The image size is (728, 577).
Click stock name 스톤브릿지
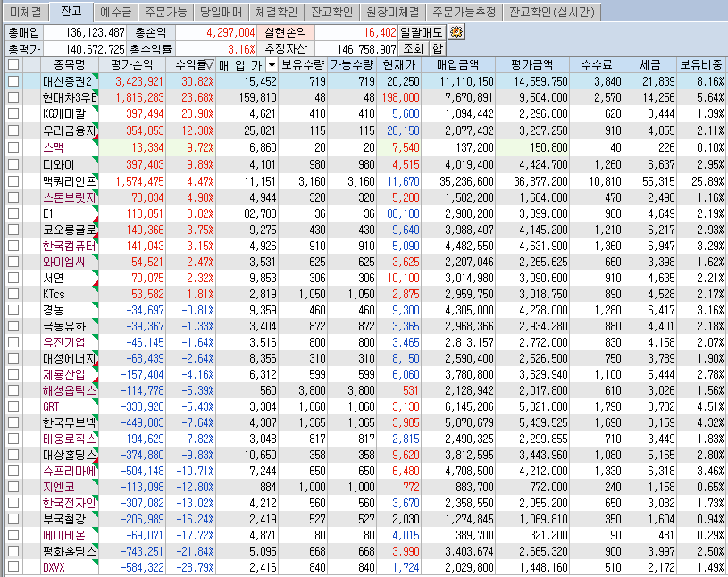69,197
